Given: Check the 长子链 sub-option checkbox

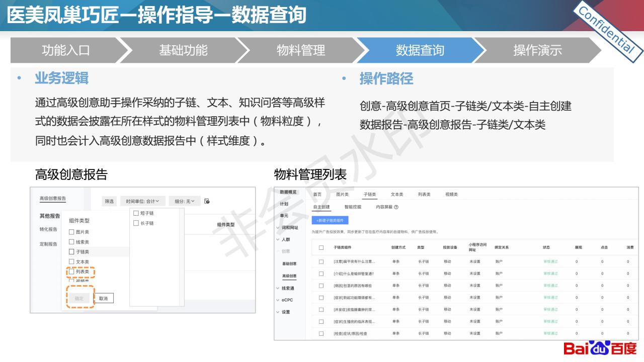Looking at the screenshot, I should coord(136,223).
